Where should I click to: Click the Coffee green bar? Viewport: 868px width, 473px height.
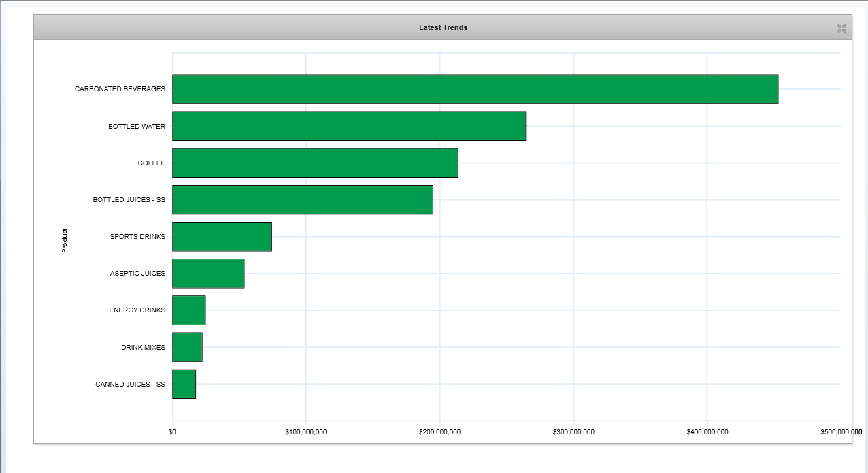tap(314, 163)
